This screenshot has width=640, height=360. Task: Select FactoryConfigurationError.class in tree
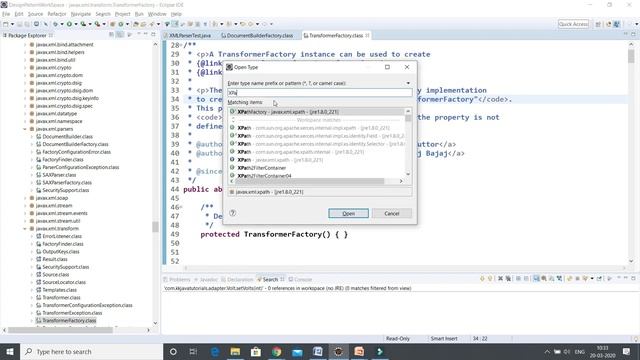[76, 152]
